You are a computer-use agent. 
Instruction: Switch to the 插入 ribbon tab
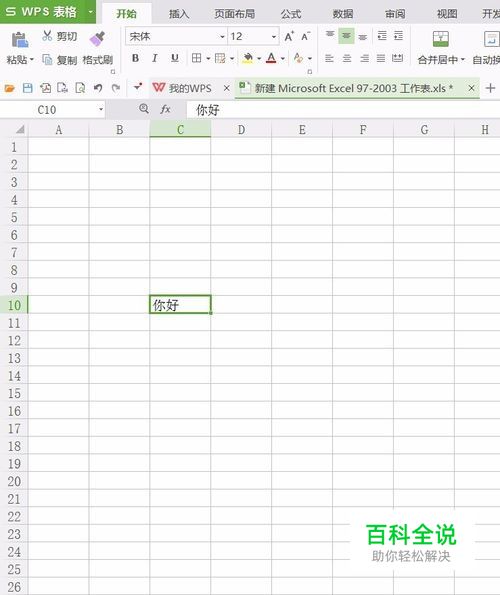179,14
